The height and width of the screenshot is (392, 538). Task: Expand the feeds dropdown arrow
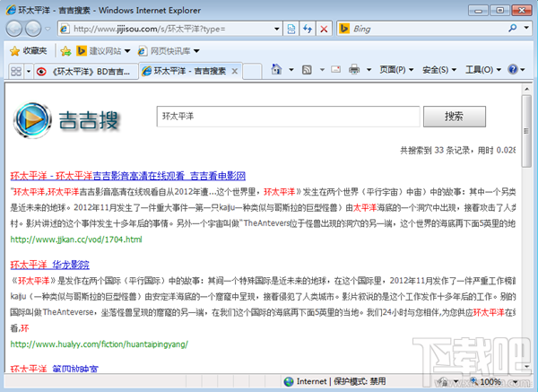[x=322, y=70]
